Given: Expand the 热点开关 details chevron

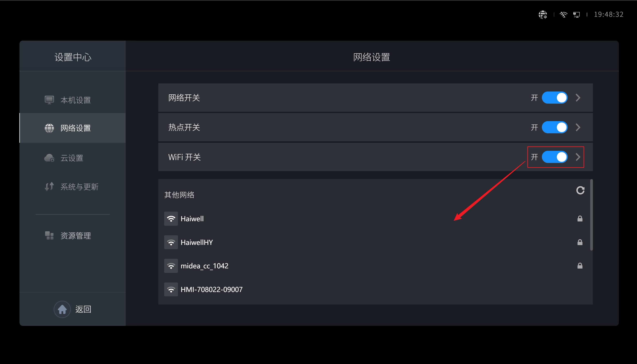Looking at the screenshot, I should tap(578, 127).
